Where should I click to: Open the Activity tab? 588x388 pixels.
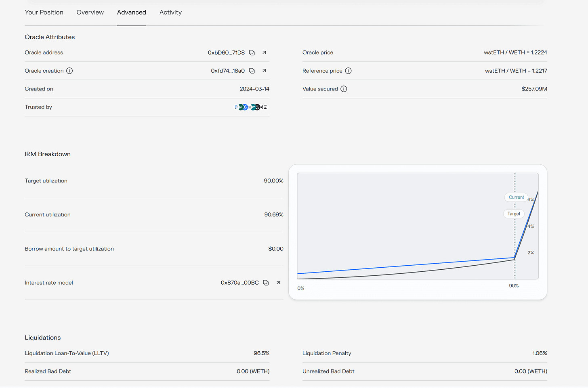(170, 13)
